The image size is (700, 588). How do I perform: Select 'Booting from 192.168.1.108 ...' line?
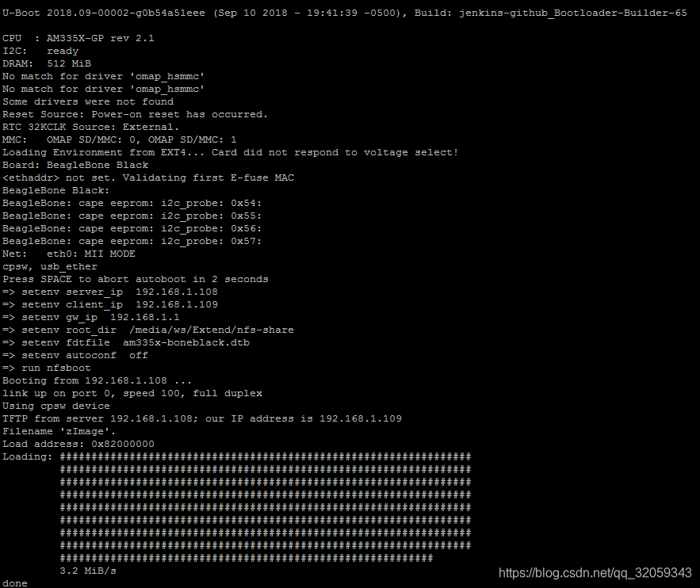(97, 380)
